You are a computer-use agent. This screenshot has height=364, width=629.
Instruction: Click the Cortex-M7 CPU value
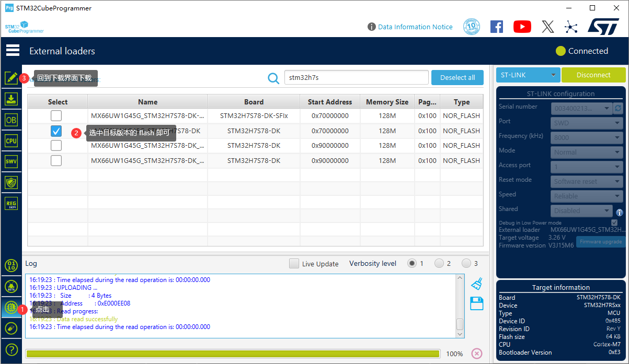click(607, 345)
